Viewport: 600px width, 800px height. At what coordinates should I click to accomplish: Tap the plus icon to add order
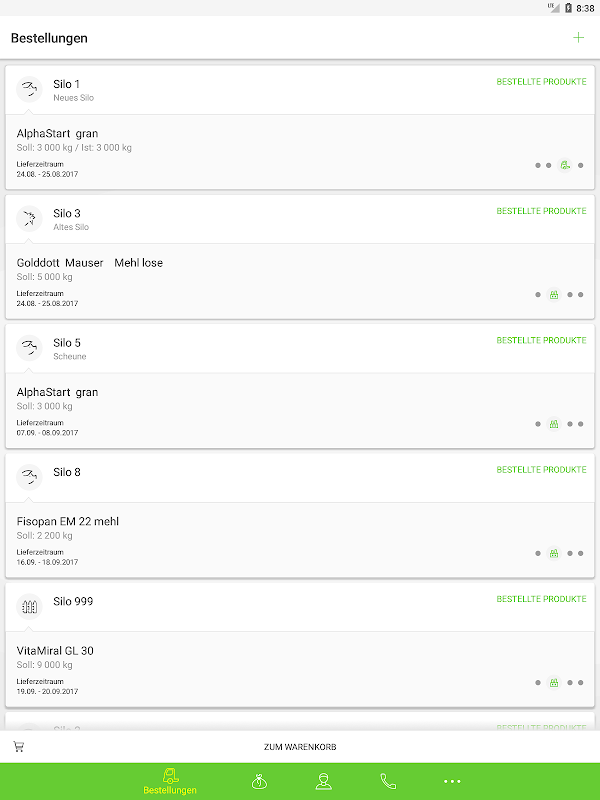pyautogui.click(x=578, y=38)
